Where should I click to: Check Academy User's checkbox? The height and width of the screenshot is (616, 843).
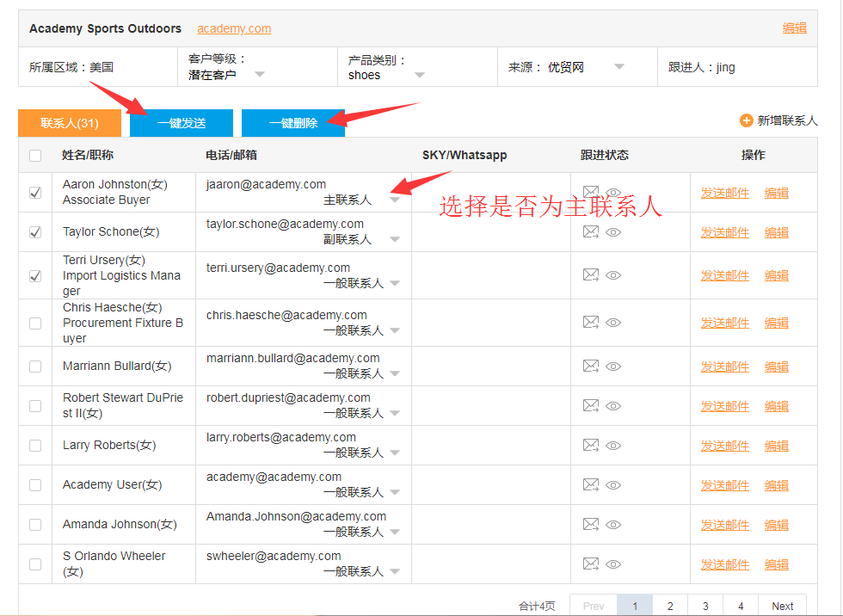click(35, 485)
